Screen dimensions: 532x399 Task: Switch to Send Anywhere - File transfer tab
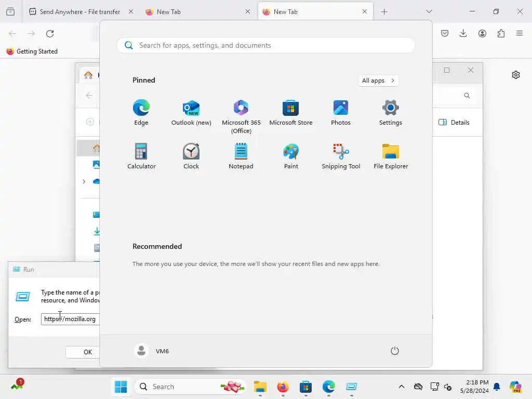80,12
